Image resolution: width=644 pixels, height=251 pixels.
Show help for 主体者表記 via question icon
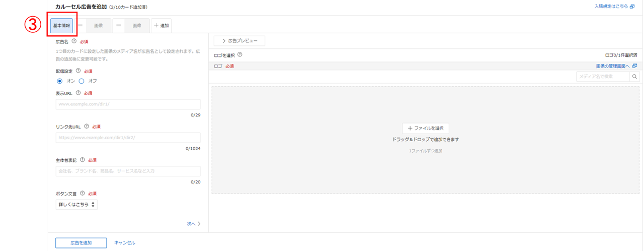pyautogui.click(x=82, y=160)
